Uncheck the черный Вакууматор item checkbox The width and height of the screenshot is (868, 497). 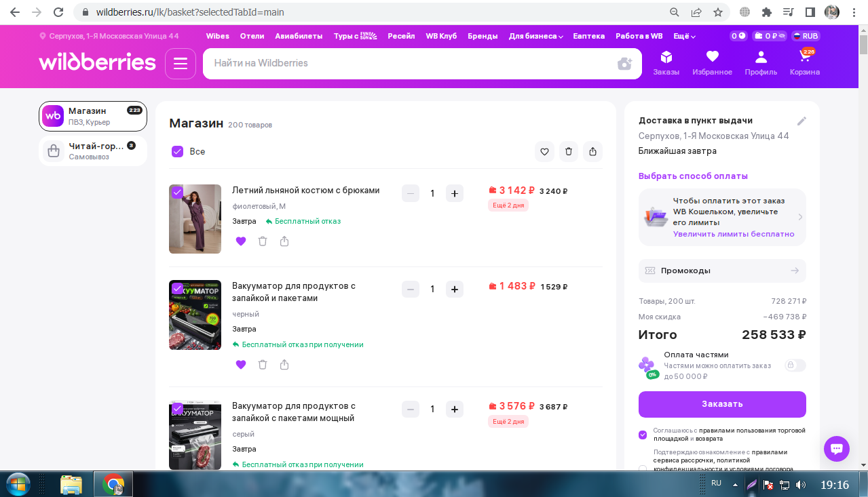coord(177,289)
